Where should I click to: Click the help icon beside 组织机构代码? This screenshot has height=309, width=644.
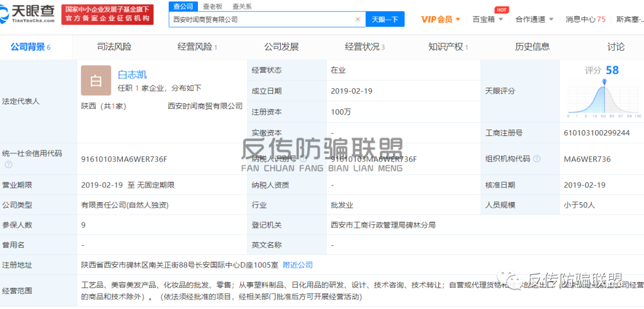pos(537,159)
